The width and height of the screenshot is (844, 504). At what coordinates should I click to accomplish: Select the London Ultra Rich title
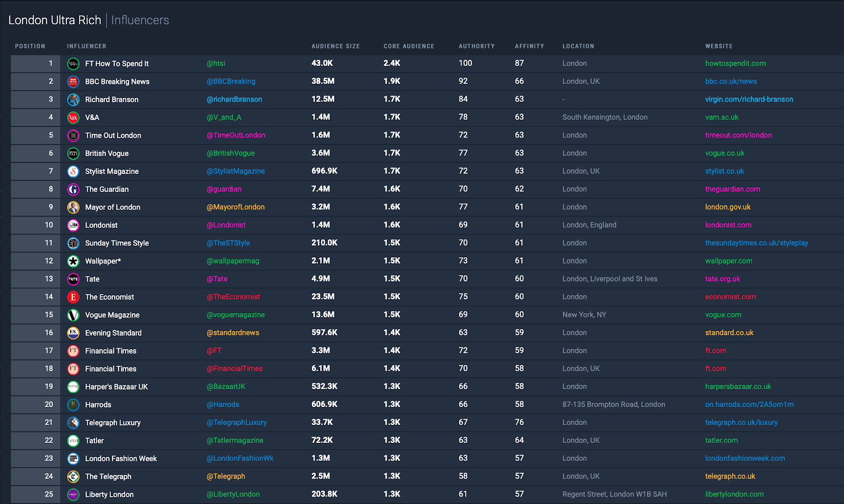pyautogui.click(x=55, y=20)
